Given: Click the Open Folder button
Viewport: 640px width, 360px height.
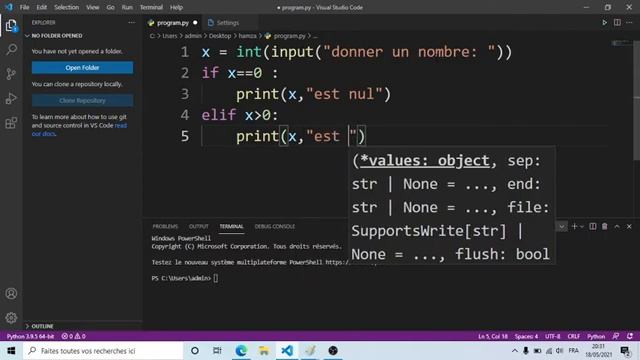Looking at the screenshot, I should (x=82, y=67).
